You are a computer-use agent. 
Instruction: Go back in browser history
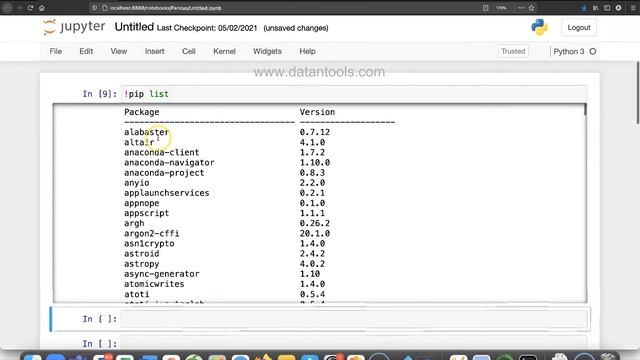click(x=7, y=8)
